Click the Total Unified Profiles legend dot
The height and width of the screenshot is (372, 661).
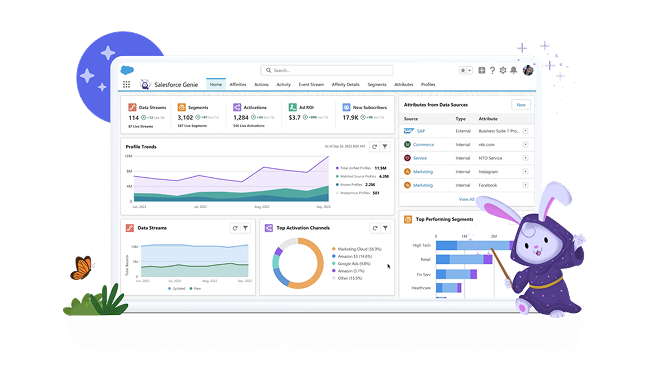[x=337, y=168]
